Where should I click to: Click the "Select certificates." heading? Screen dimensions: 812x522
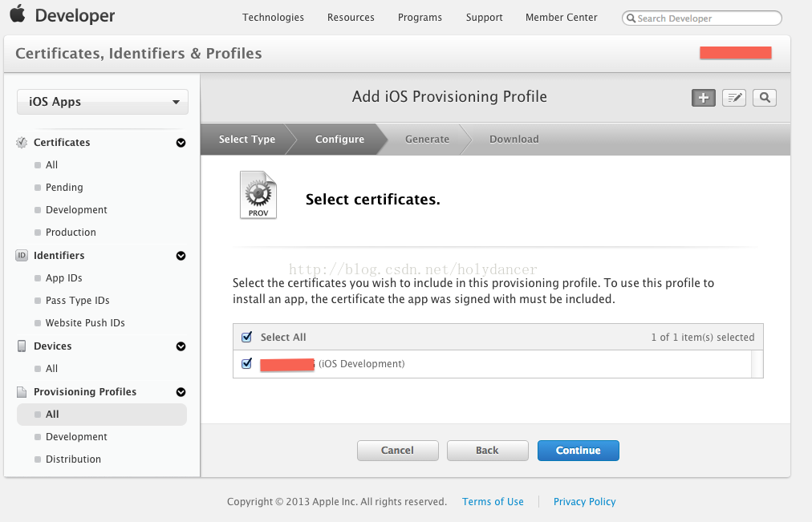(373, 199)
